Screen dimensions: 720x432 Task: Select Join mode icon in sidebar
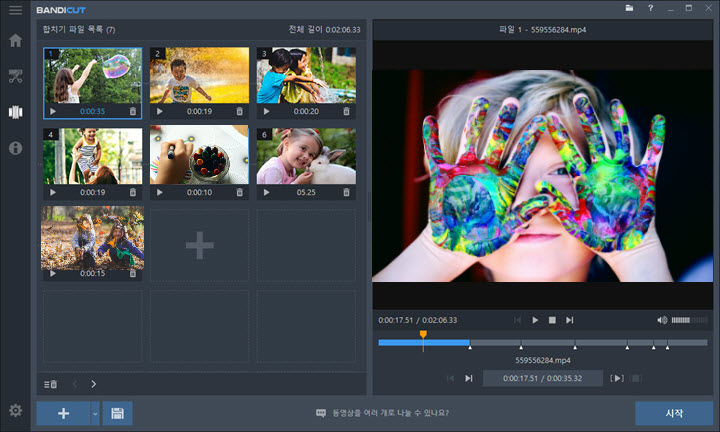[16, 112]
